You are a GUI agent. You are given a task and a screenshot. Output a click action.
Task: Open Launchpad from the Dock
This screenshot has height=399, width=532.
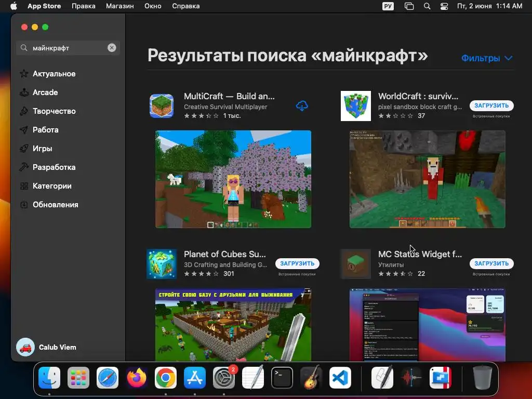[78, 378]
